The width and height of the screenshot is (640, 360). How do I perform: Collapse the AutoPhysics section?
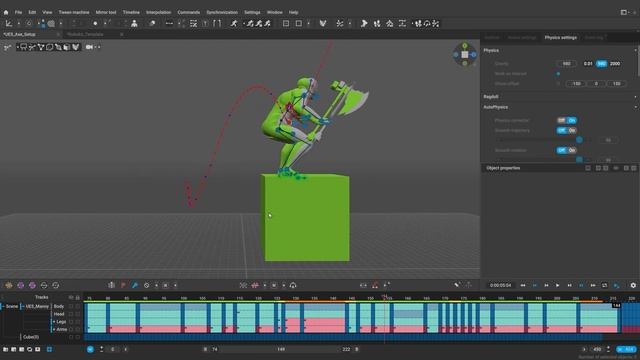tap(635, 107)
